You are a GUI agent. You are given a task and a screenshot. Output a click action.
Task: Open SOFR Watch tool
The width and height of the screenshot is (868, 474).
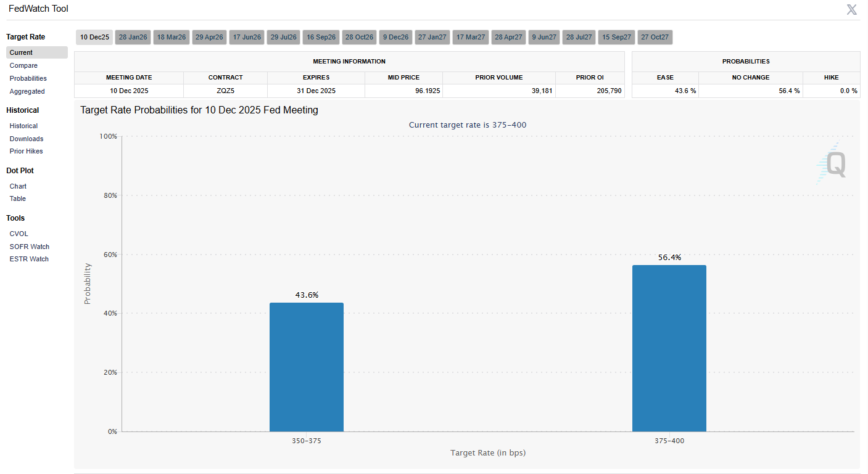(x=29, y=247)
